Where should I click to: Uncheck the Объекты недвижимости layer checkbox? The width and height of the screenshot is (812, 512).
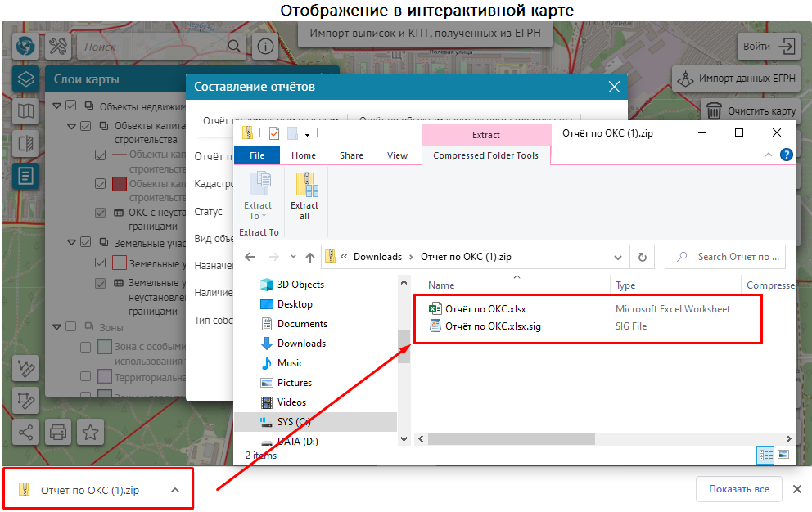pyautogui.click(x=71, y=106)
